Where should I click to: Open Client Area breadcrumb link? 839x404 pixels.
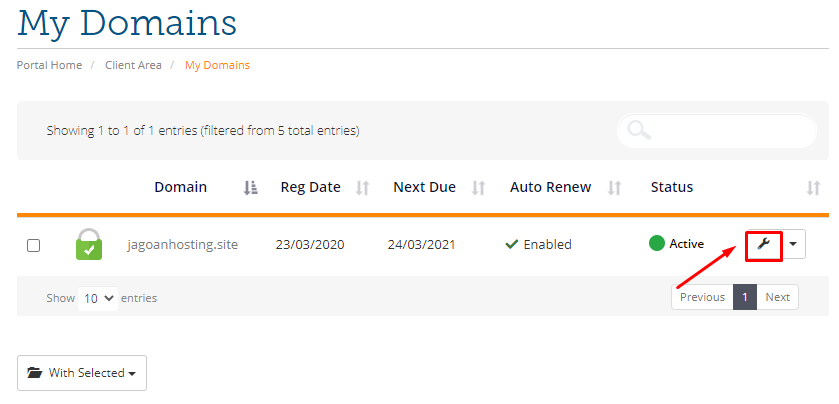[133, 65]
